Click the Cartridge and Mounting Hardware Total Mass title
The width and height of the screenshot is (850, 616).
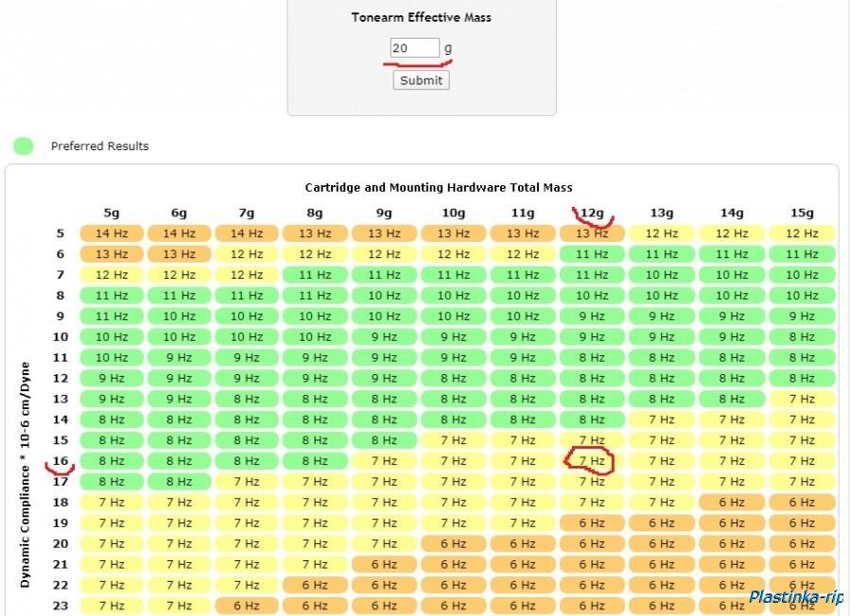438,187
